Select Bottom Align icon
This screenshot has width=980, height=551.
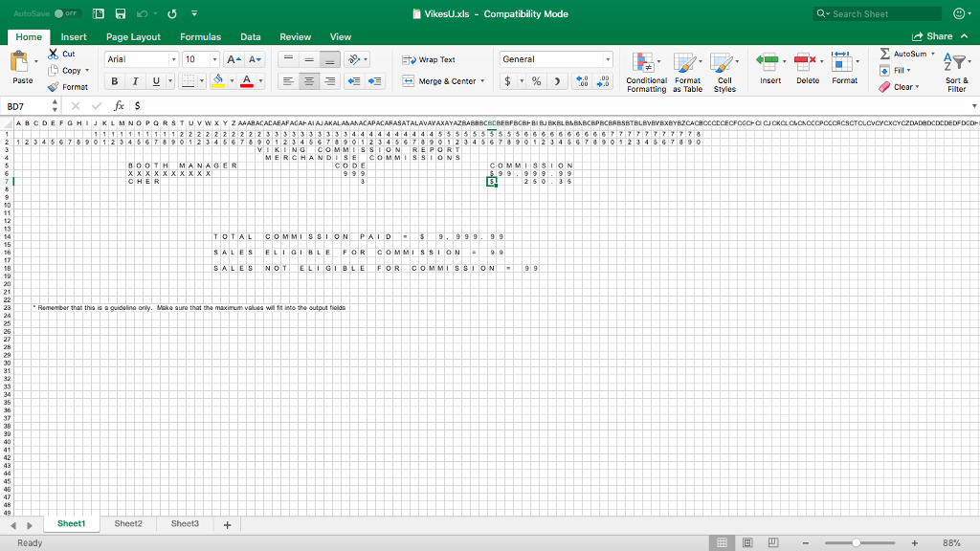tap(330, 59)
